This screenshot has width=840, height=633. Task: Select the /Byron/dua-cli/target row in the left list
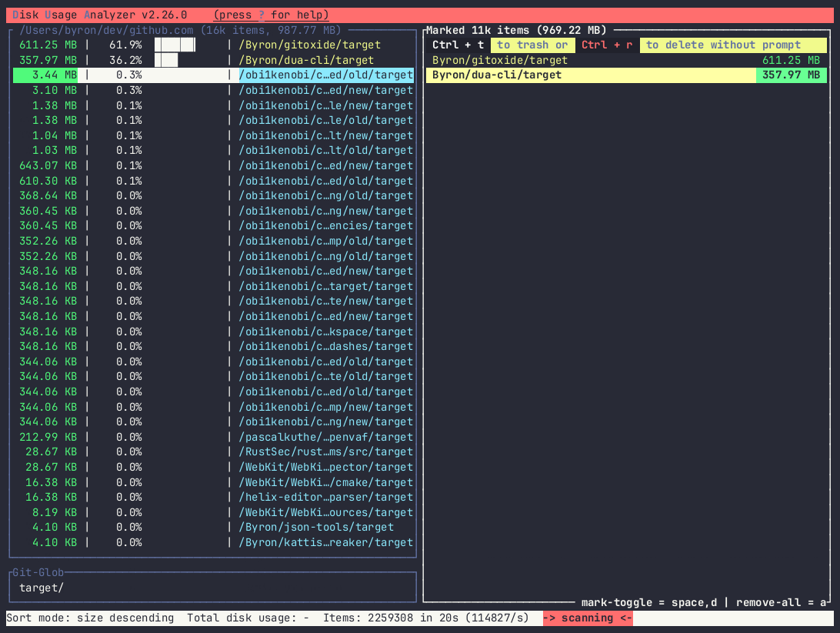[306, 60]
